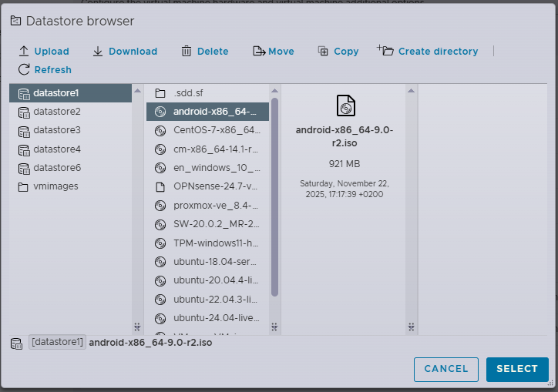Click the Delete trash can icon

point(187,52)
